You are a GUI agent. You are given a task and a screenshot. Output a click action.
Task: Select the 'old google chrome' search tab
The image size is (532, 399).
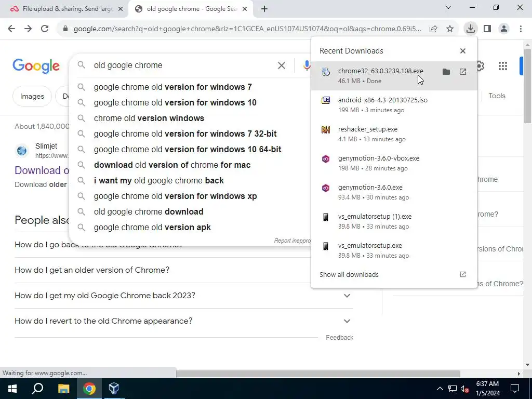[x=190, y=9]
